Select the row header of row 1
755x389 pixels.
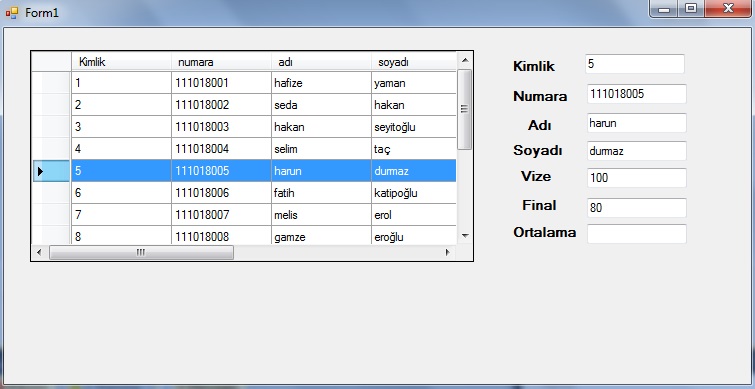point(52,83)
